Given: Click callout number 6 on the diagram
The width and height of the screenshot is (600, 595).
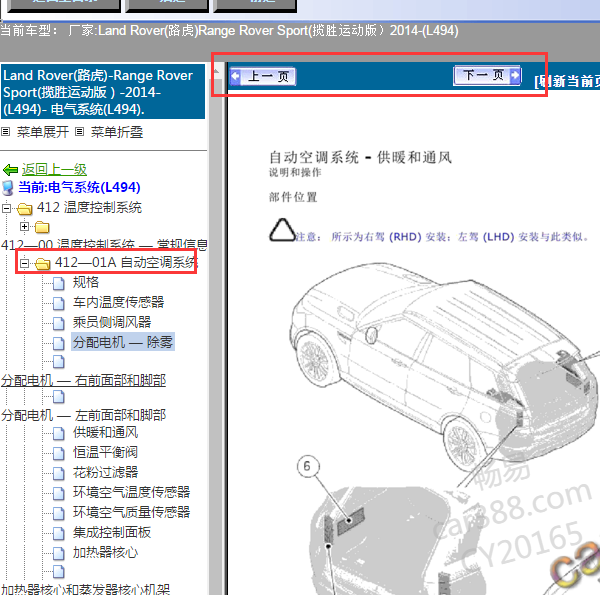Looking at the screenshot, I should pos(308,466).
